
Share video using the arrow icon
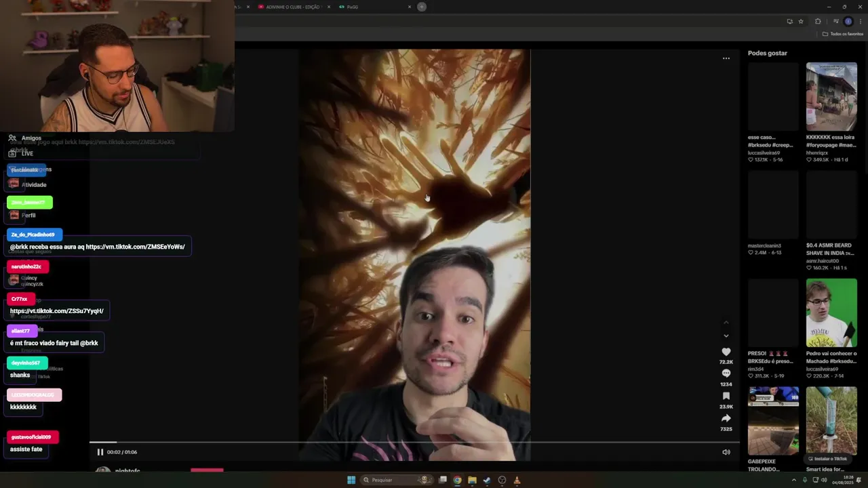(726, 418)
